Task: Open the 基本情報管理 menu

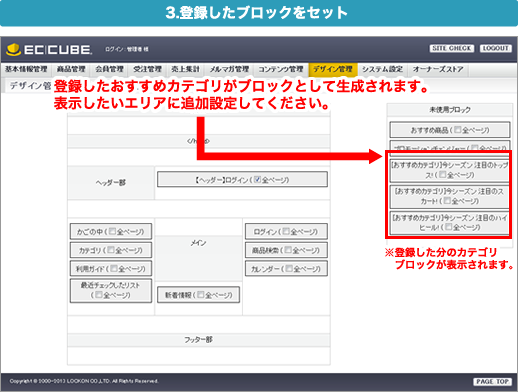Action: 26,69
